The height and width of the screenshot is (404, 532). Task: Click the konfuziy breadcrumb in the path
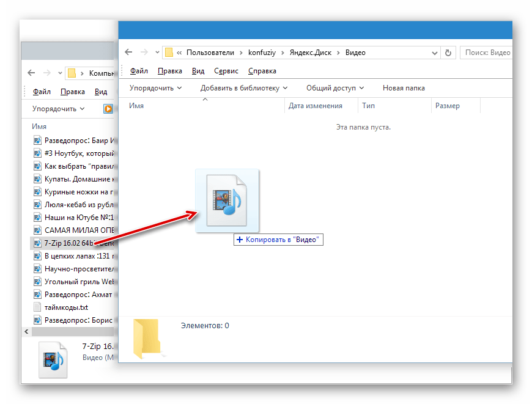(x=264, y=53)
